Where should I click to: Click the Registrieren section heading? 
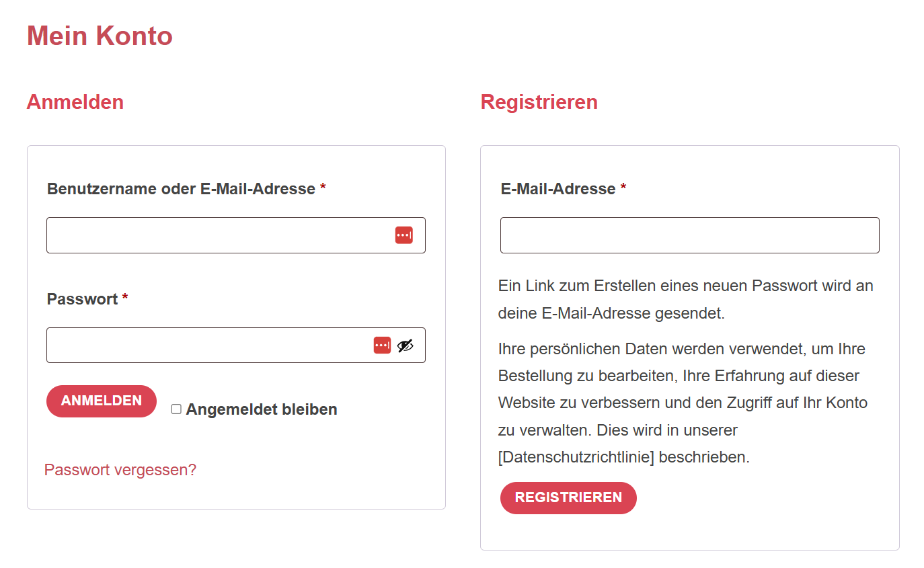click(x=539, y=102)
